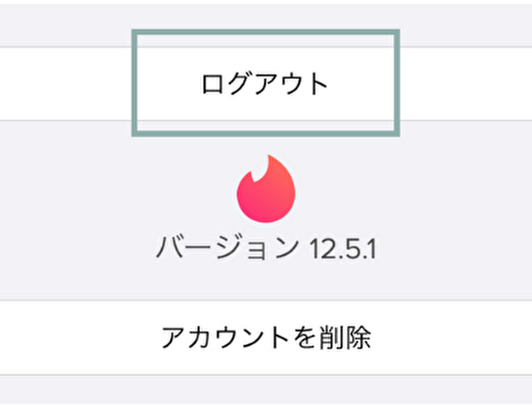Open the delete account row
Screen dimensions: 532x406
266,337
